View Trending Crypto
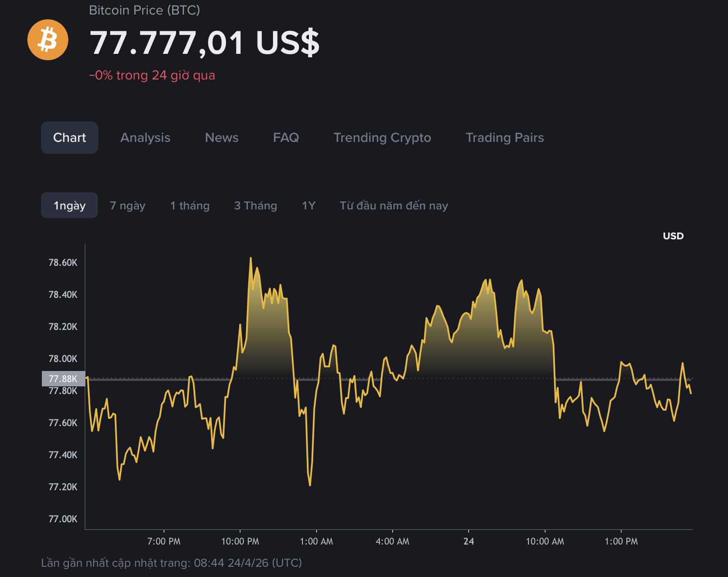 coord(382,137)
